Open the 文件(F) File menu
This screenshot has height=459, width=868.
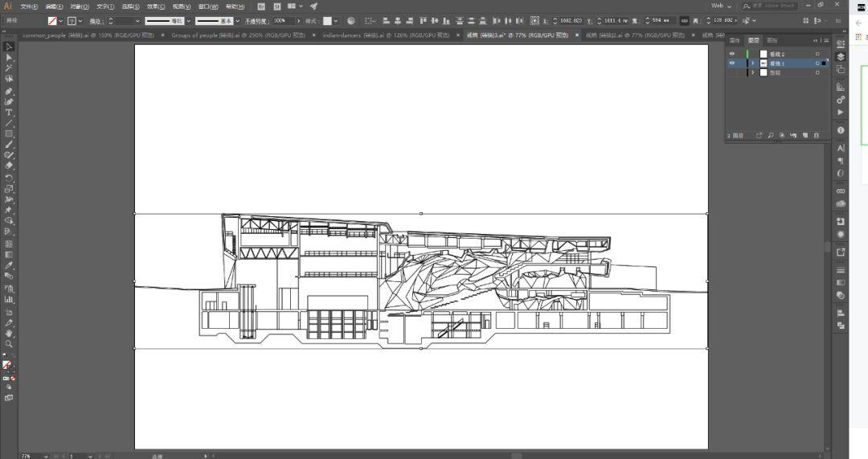pos(29,6)
